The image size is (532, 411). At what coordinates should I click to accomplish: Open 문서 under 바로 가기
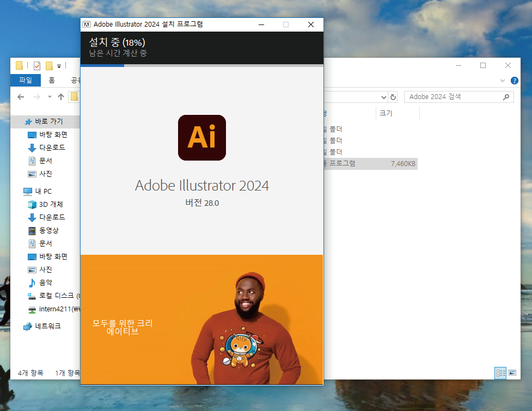pos(45,161)
